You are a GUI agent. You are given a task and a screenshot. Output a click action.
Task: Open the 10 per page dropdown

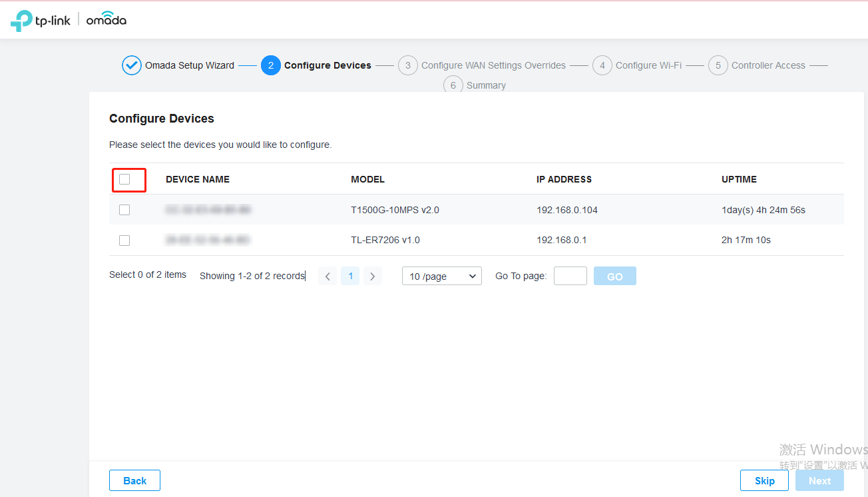pos(441,275)
